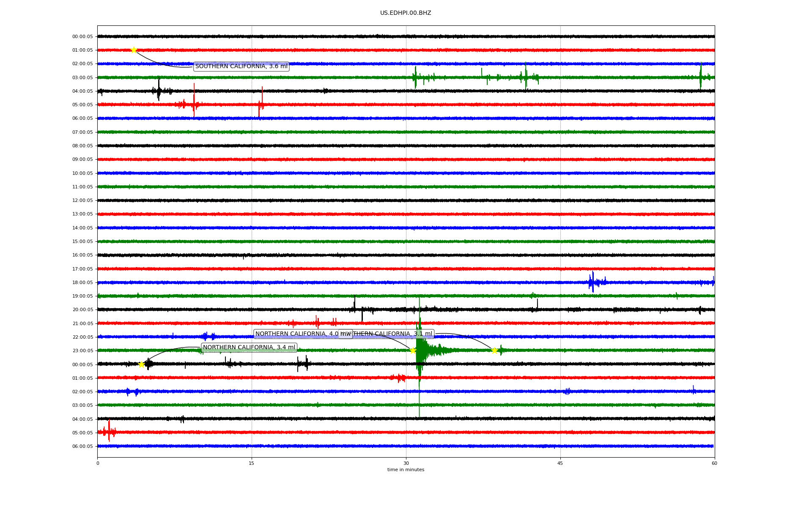Click the star linked to Northern California 4.0 mw
This screenshot has height=508, width=812.
(x=413, y=351)
